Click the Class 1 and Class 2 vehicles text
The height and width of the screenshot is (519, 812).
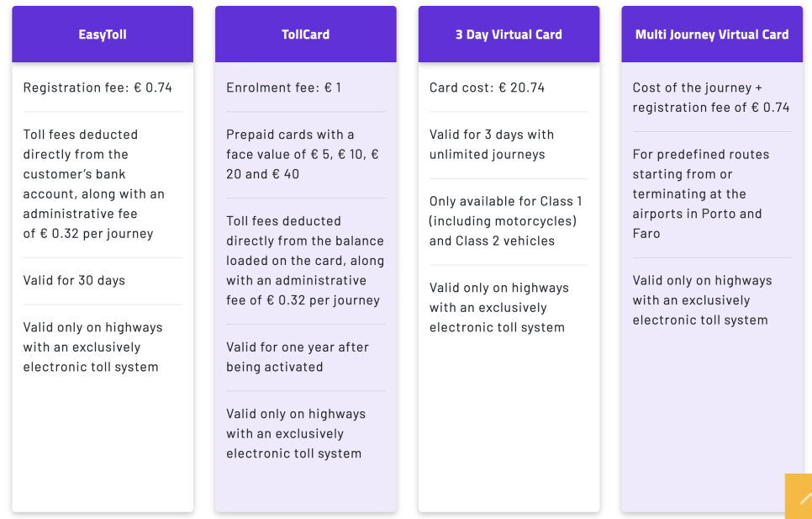pyautogui.click(x=505, y=220)
